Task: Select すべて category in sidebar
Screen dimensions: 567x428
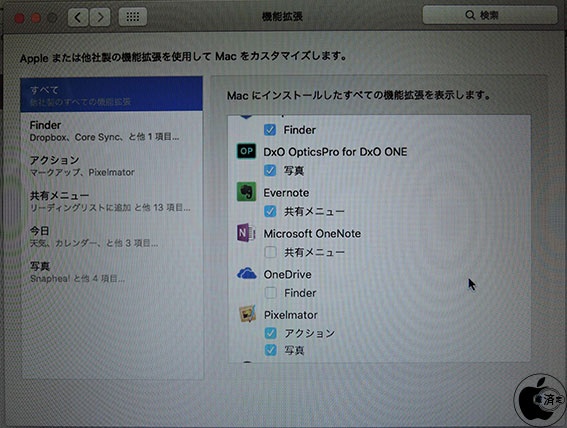Action: click(111, 94)
